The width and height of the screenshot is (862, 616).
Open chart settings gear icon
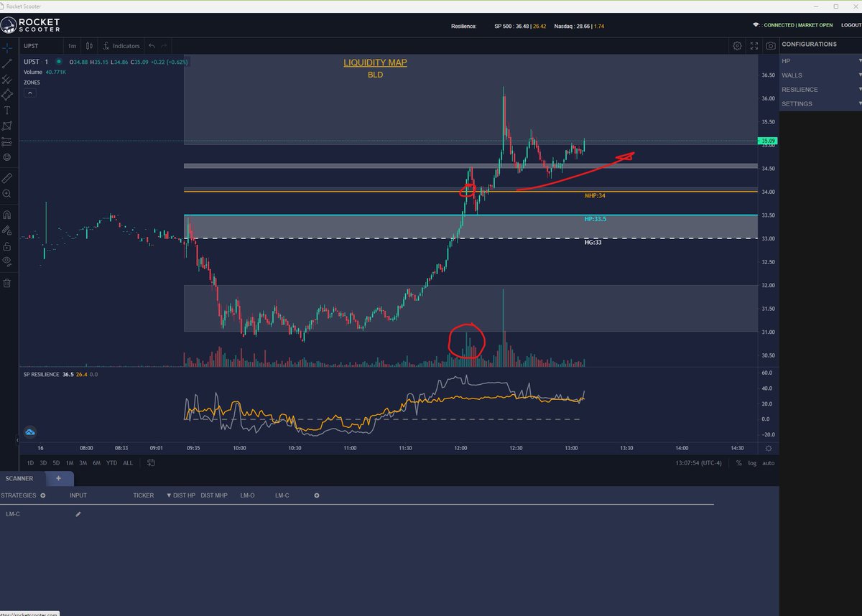click(737, 46)
